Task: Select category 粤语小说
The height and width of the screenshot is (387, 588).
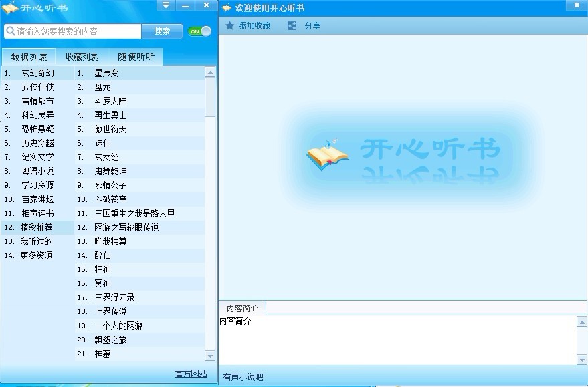Action: tap(37, 171)
